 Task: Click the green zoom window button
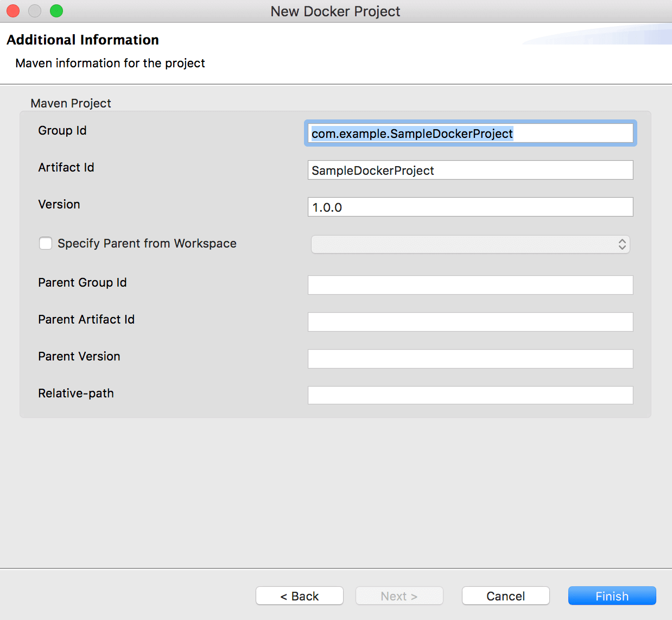tap(56, 11)
